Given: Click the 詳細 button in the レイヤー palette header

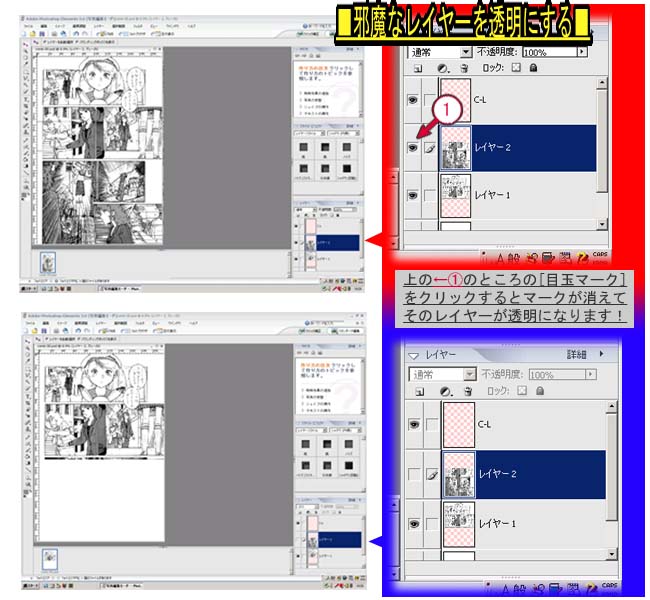Looking at the screenshot, I should (x=576, y=354).
